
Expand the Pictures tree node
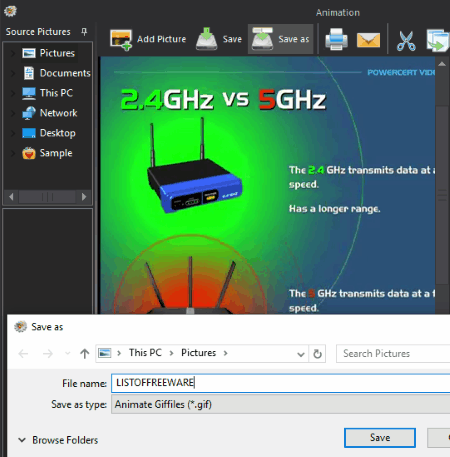(x=13, y=53)
